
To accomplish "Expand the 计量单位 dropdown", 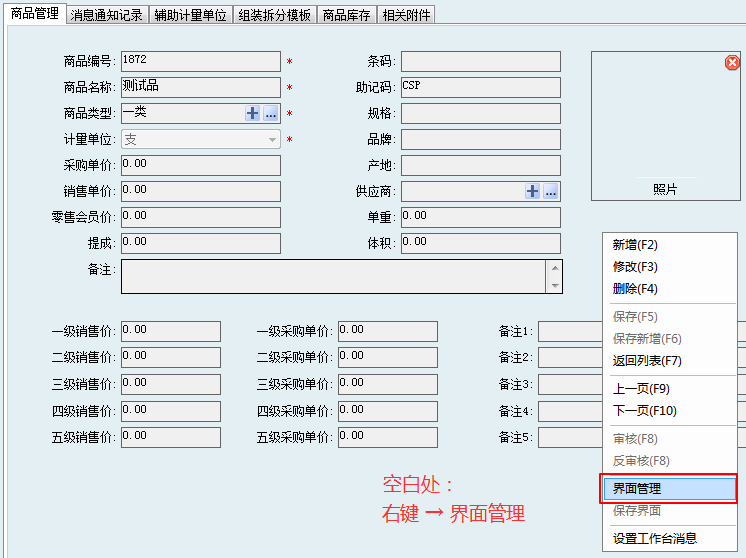I will coord(272,140).
